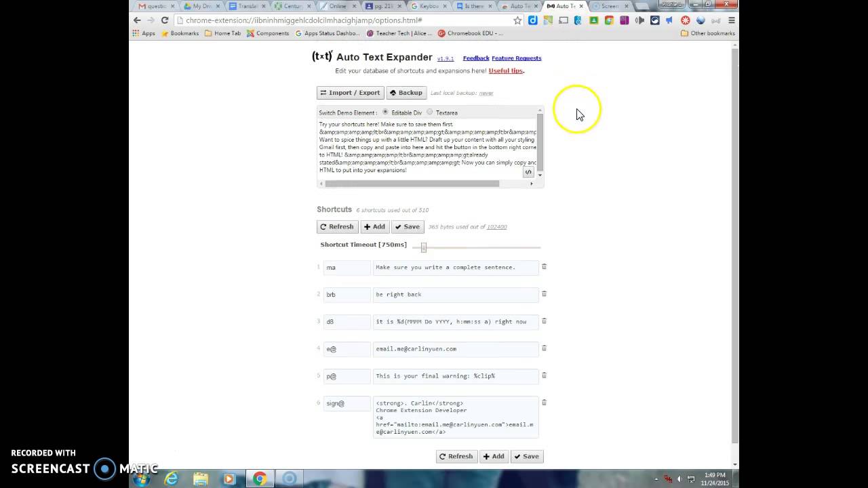Screen dimensions: 868x488
Task: Go back with the browser back arrow
Action: coord(137,20)
